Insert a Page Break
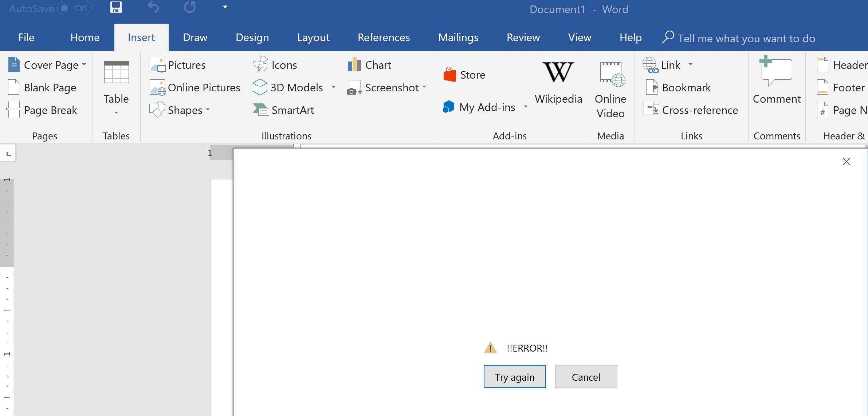The width and height of the screenshot is (868, 416). pos(42,110)
